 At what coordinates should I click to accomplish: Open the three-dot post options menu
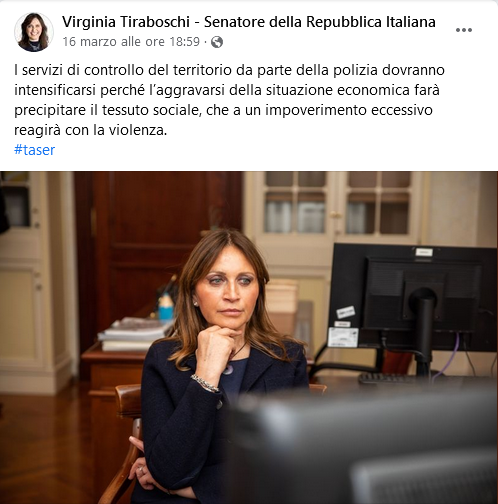point(464,30)
